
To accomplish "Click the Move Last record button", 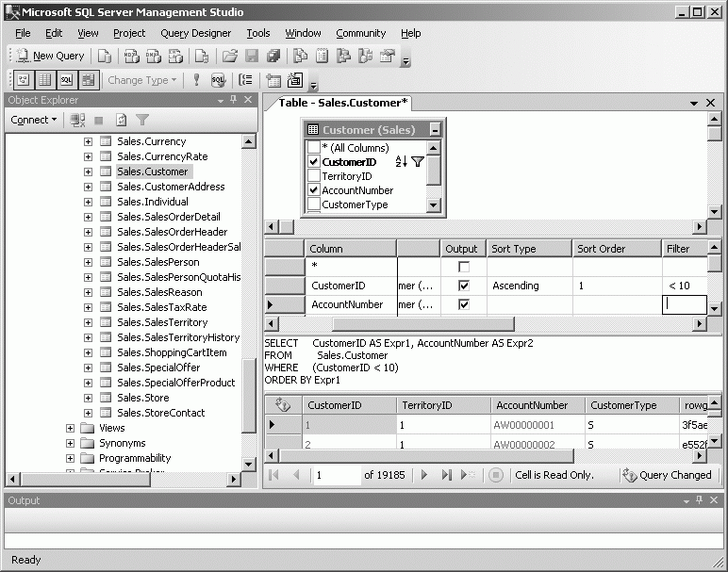I will pos(446,475).
